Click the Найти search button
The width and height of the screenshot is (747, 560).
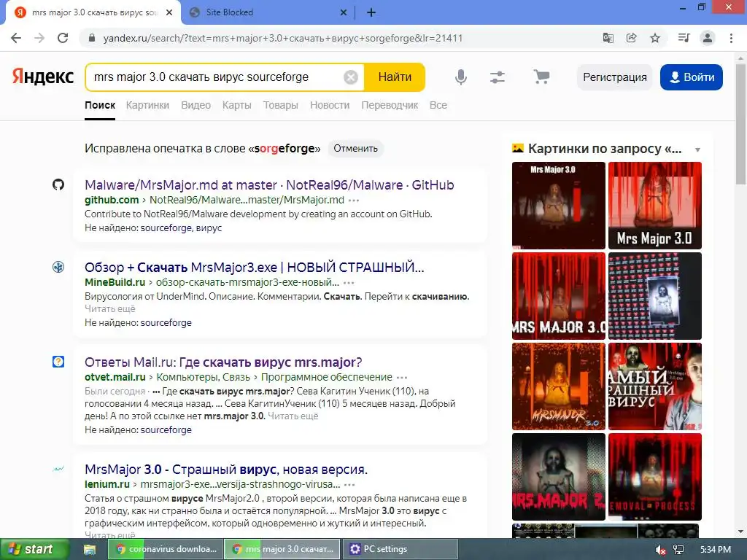click(395, 77)
